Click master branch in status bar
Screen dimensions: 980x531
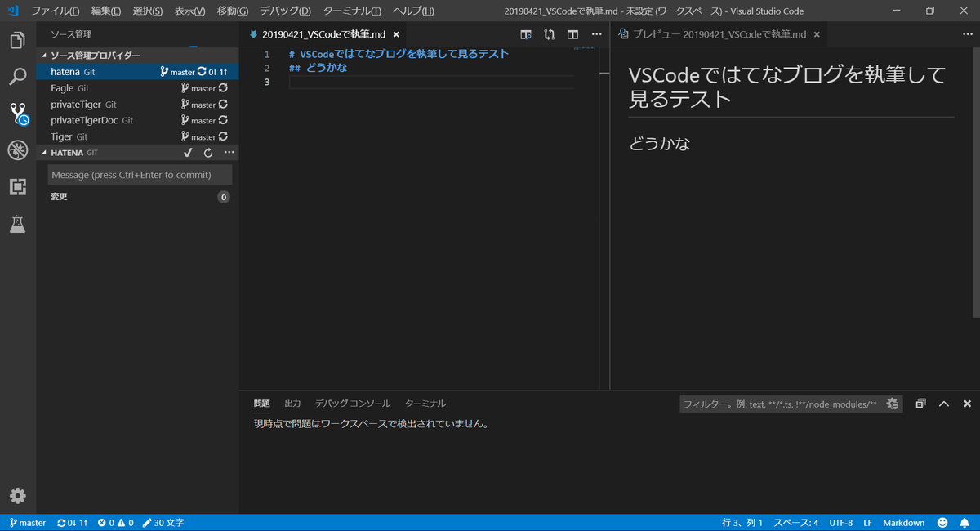(27, 522)
